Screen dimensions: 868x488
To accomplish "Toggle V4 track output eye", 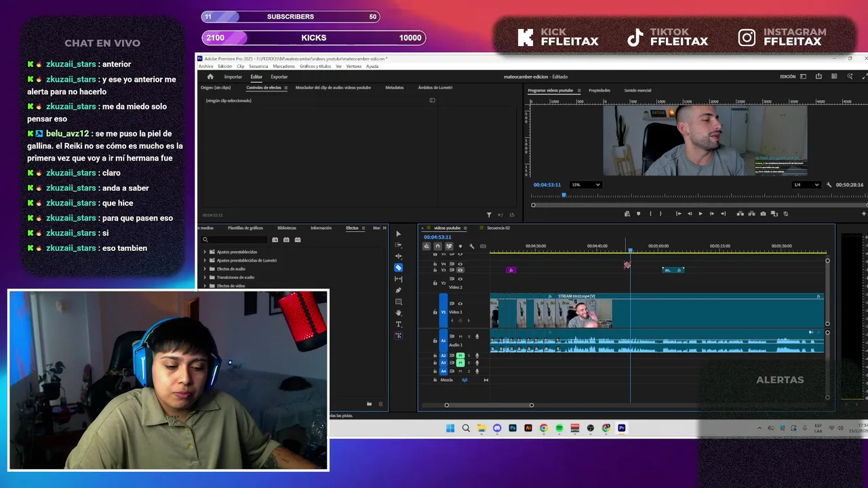I will pyautogui.click(x=460, y=264).
